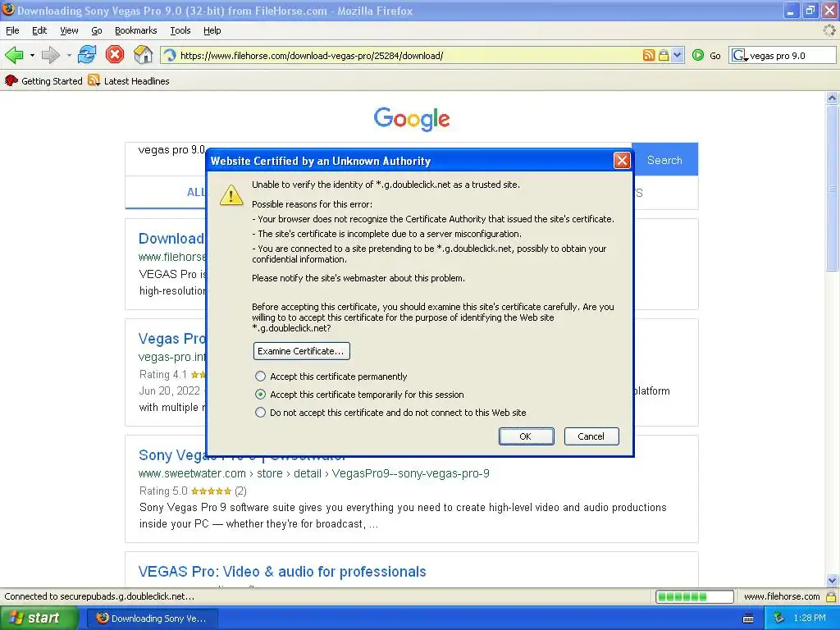
Task: Open the Help menu
Action: [212, 30]
